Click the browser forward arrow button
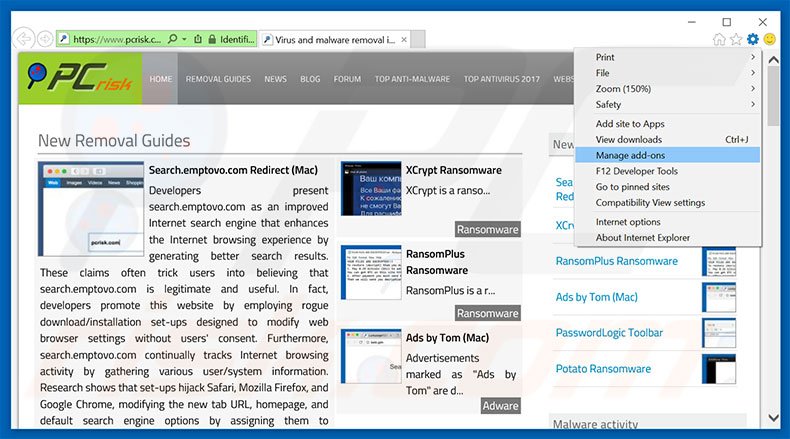This screenshot has height=439, width=790. pyautogui.click(x=45, y=39)
